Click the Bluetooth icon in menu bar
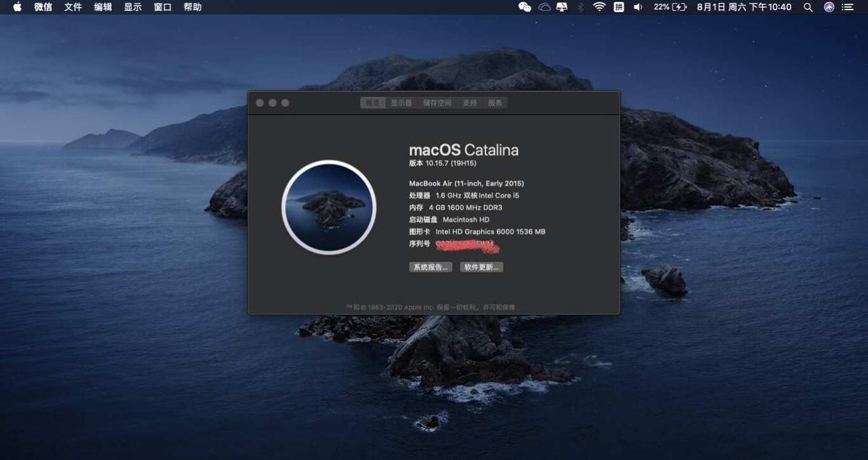The width and height of the screenshot is (868, 460). (580, 7)
